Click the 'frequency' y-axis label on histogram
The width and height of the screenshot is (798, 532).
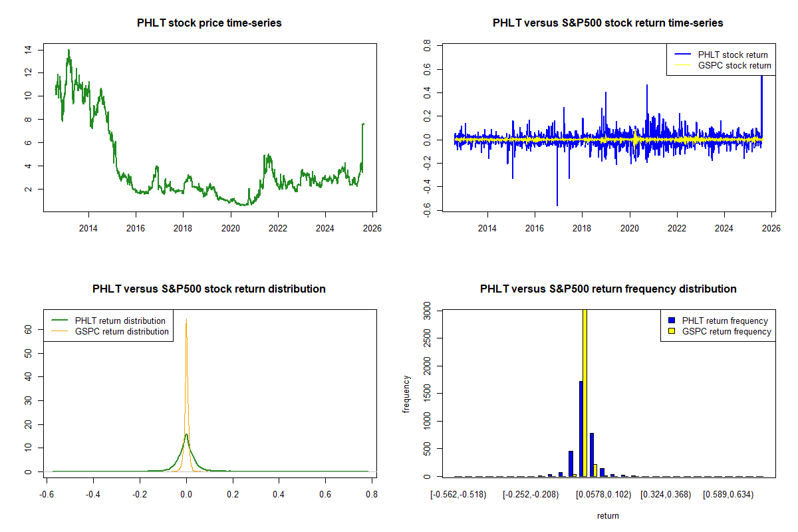coord(406,394)
